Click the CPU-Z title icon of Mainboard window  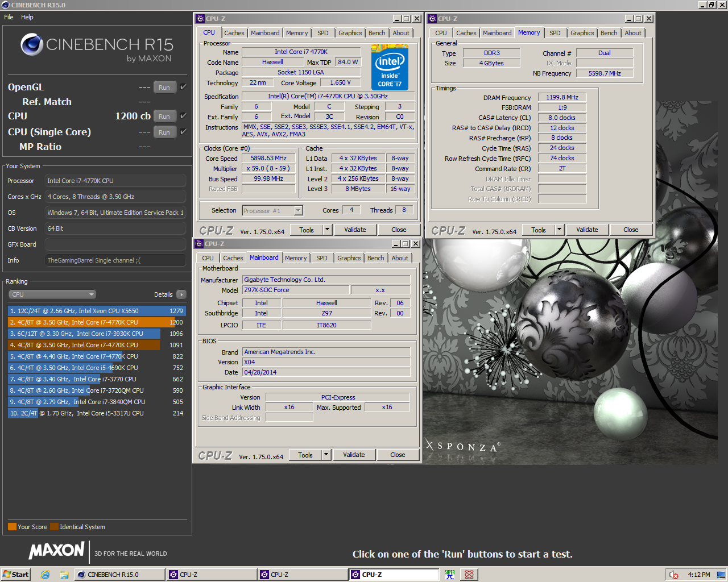[199, 244]
